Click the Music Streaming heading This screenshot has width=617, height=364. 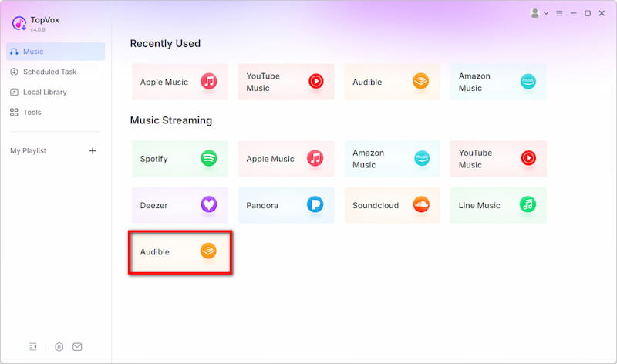tap(171, 120)
